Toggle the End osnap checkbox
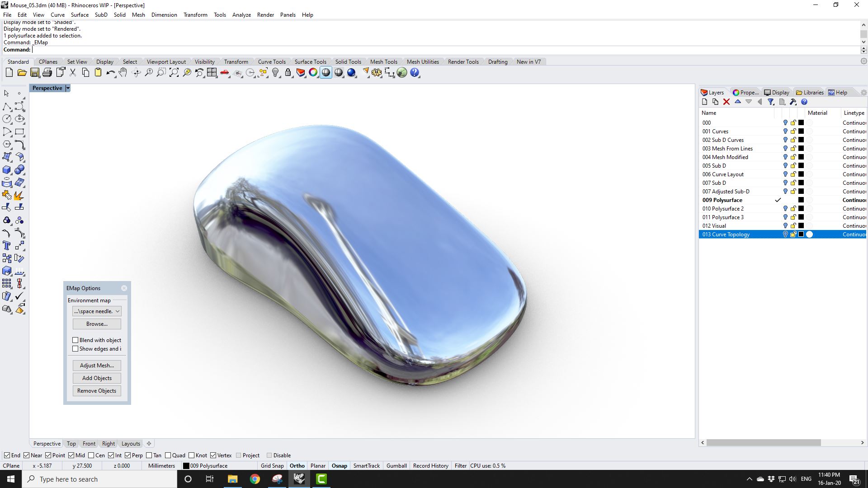The width and height of the screenshot is (868, 488). pos(7,455)
